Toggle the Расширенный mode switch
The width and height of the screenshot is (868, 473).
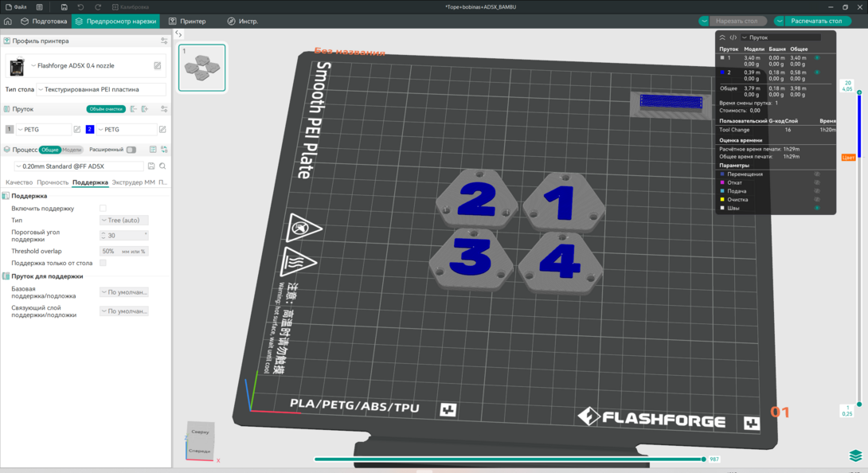131,150
